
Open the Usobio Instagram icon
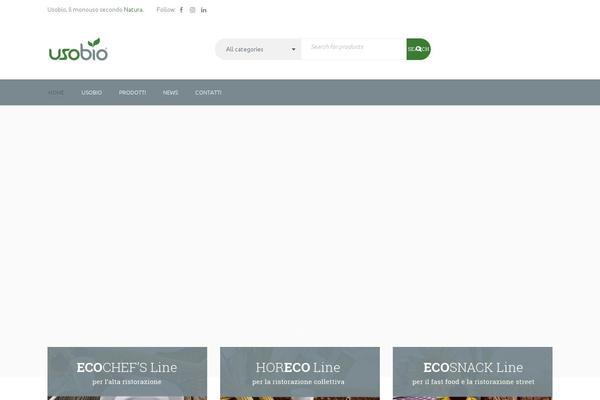(192, 10)
